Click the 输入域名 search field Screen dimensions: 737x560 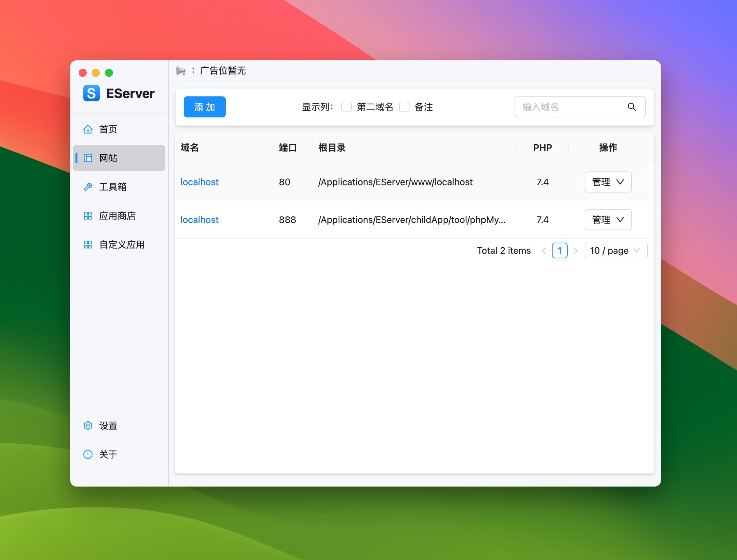pos(580,107)
